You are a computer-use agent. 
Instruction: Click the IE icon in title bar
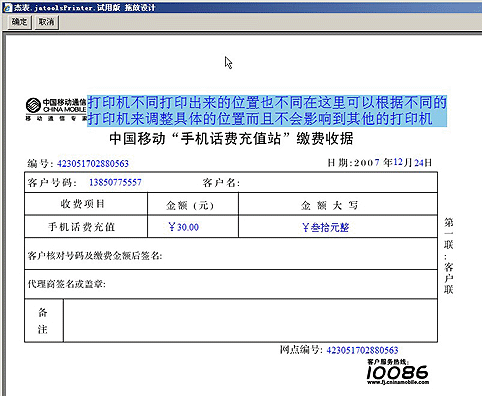(7, 7)
